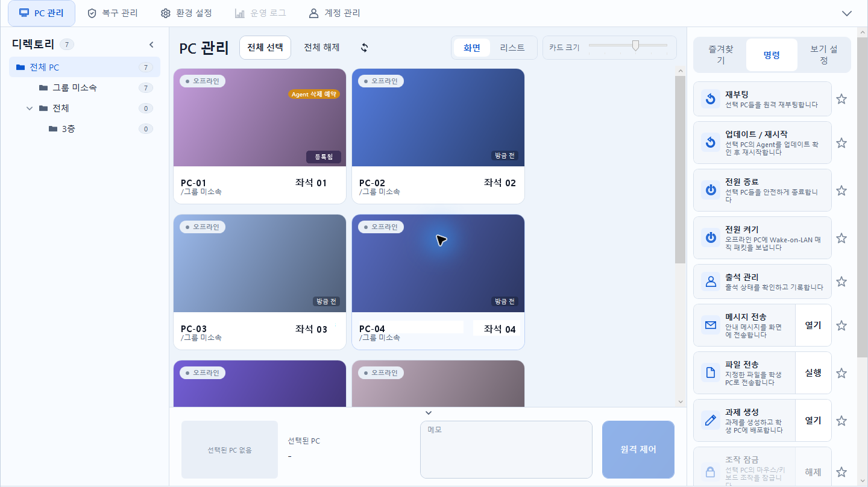
Task: Select the 그룹 미소속 folder
Action: 84,88
